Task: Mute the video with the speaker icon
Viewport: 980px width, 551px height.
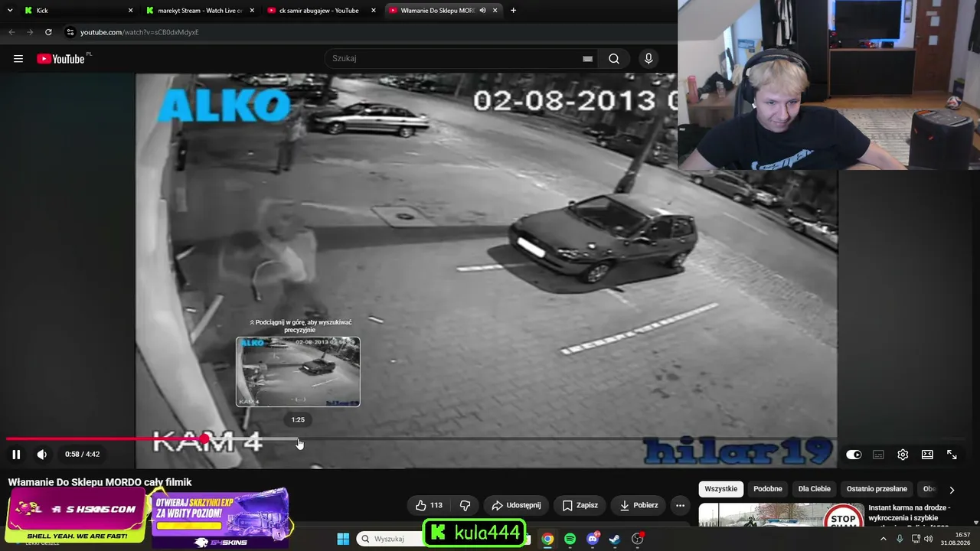Action: coord(42,455)
